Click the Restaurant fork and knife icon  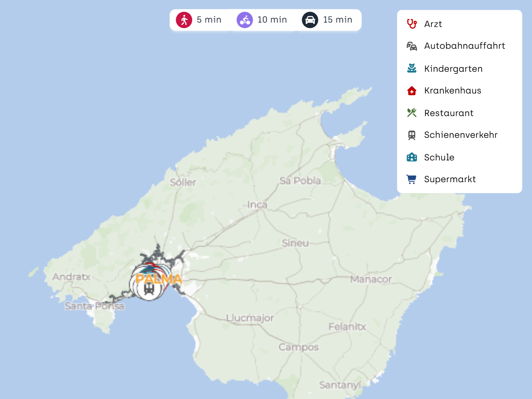click(411, 113)
